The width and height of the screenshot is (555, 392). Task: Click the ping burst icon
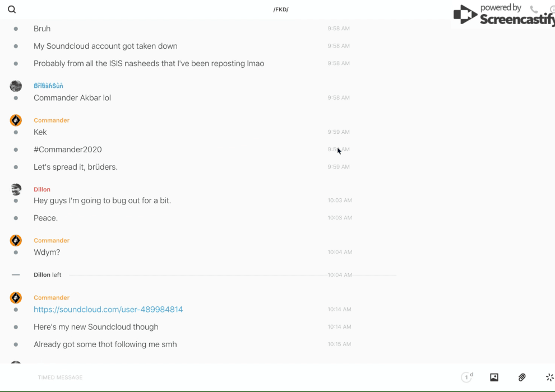tap(549, 377)
